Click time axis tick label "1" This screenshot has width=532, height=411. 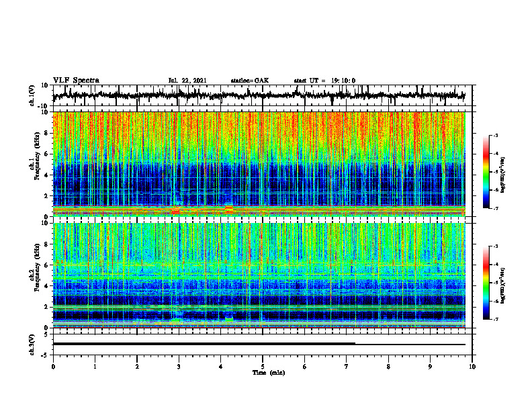tap(95, 367)
